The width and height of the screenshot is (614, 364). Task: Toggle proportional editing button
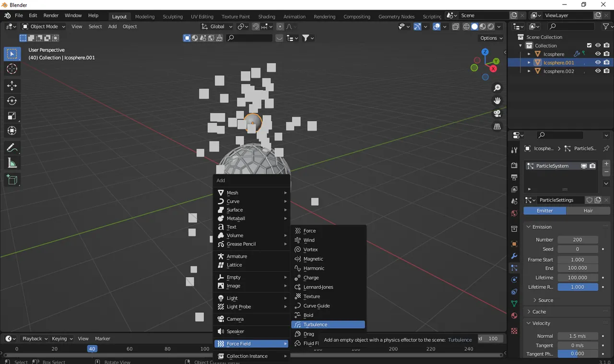click(280, 26)
